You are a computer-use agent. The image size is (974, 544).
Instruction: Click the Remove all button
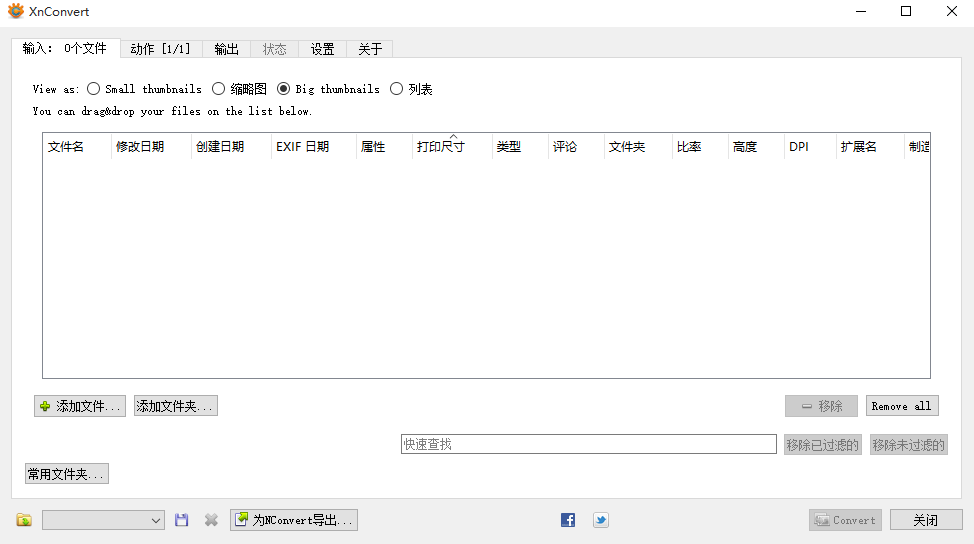[902, 406]
